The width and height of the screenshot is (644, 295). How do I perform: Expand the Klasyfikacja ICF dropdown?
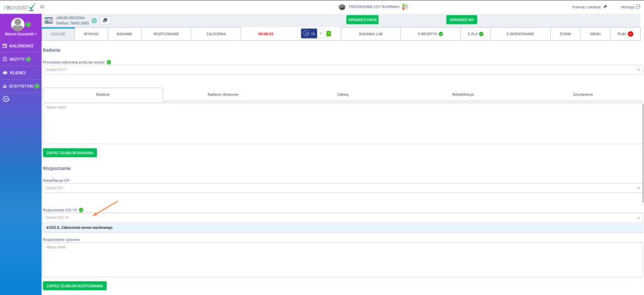pyautogui.click(x=343, y=187)
